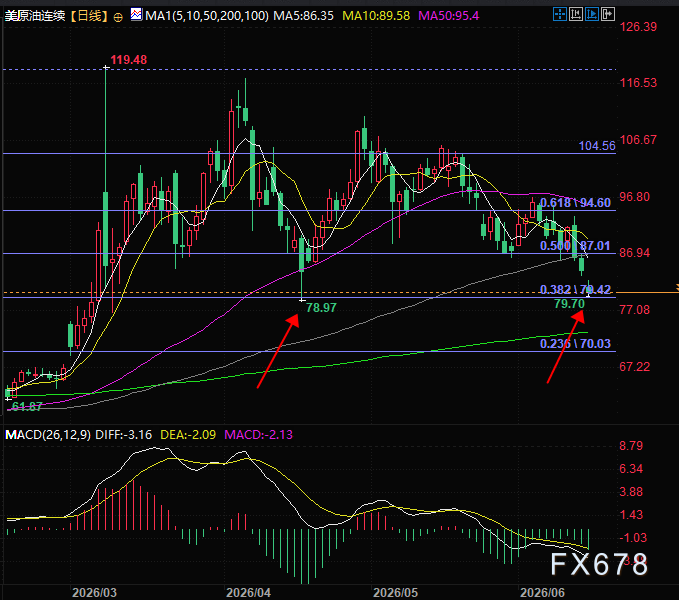The height and width of the screenshot is (600, 679).
Task: Click the yellow DEA:-2.09 readout
Action: tap(188, 435)
